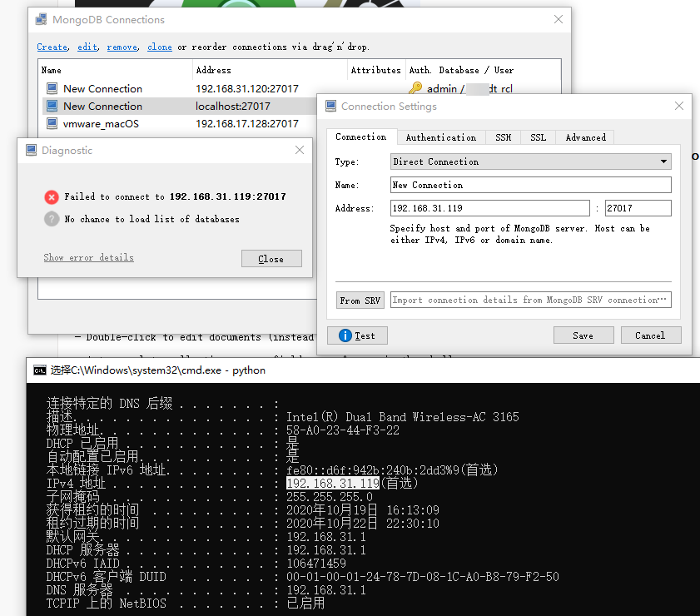This screenshot has height=616, width=700.
Task: Save the connection settings
Action: [583, 335]
